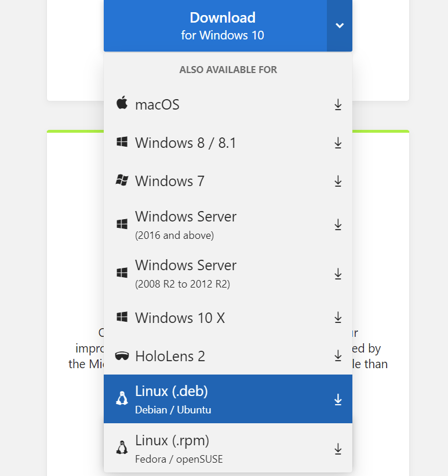Choose Windows 8 / 8.1 download option
448x476 pixels.
(x=228, y=143)
